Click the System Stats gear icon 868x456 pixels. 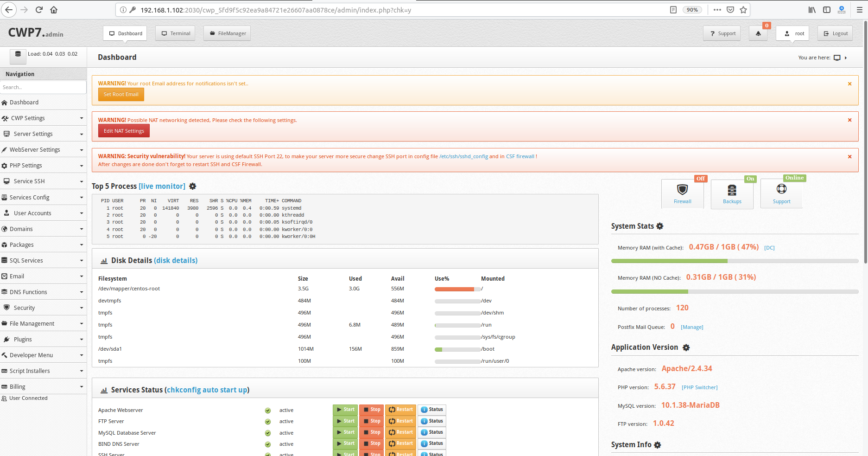tap(660, 226)
